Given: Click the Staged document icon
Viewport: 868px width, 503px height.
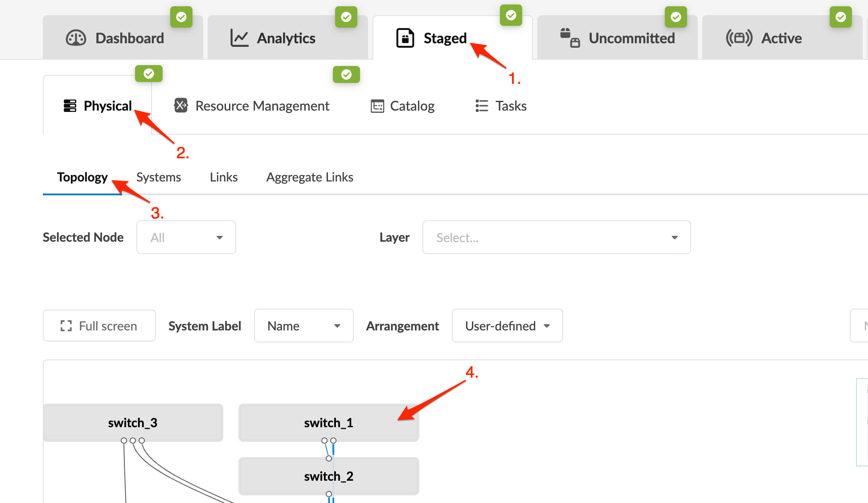Looking at the screenshot, I should pyautogui.click(x=405, y=38).
